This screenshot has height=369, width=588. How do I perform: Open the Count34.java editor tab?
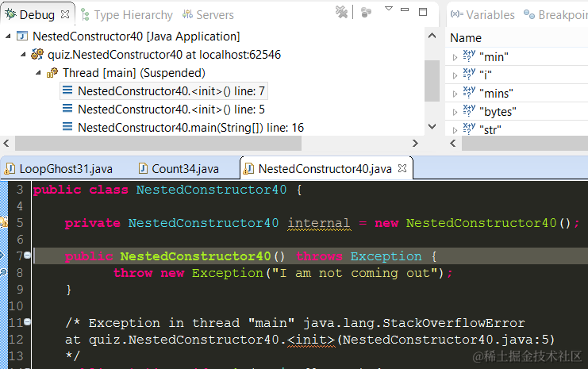[179, 169]
